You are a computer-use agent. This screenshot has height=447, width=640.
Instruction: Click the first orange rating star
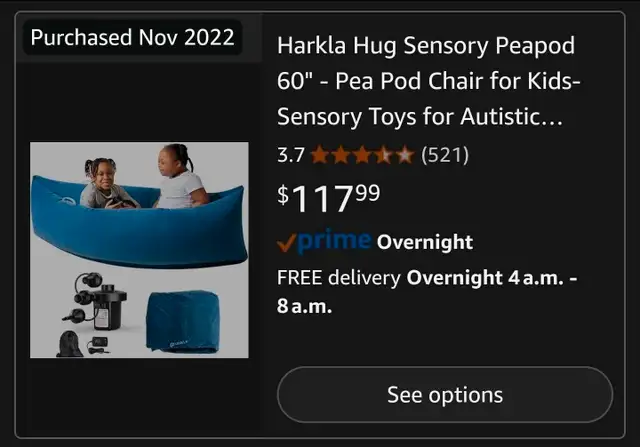320,155
